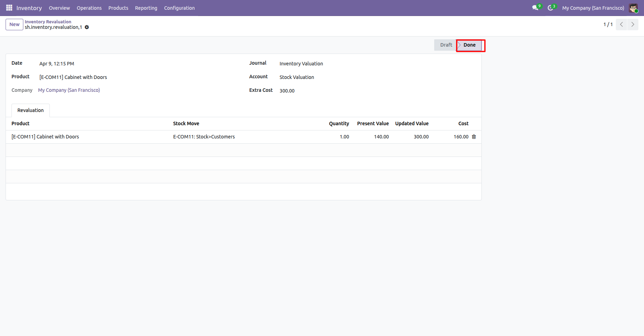Open the Products menu
The image size is (644, 336).
pyautogui.click(x=118, y=8)
